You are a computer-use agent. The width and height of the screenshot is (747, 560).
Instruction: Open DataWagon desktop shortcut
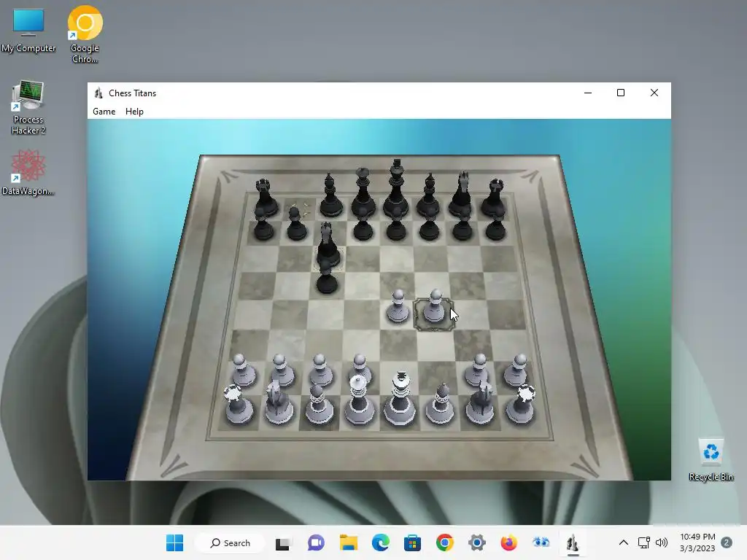pos(28,172)
